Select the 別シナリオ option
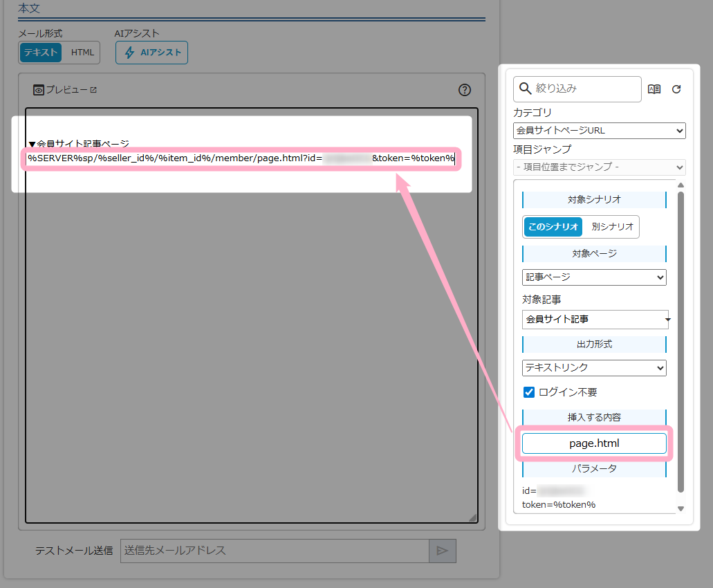This screenshot has height=588, width=713. [612, 227]
